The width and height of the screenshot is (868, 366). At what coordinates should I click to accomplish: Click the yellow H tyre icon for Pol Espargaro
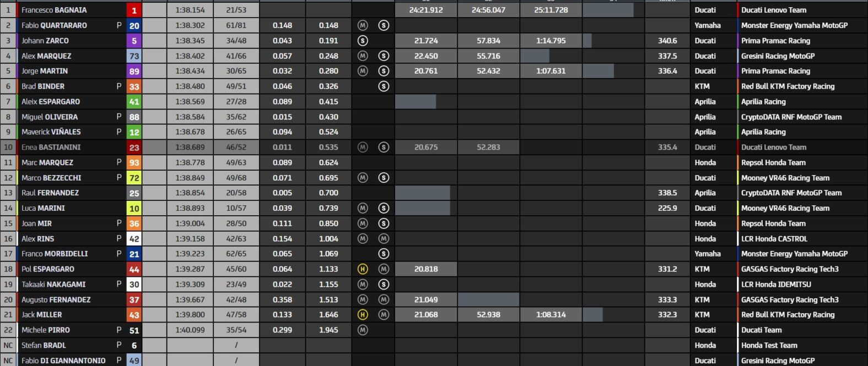click(363, 269)
